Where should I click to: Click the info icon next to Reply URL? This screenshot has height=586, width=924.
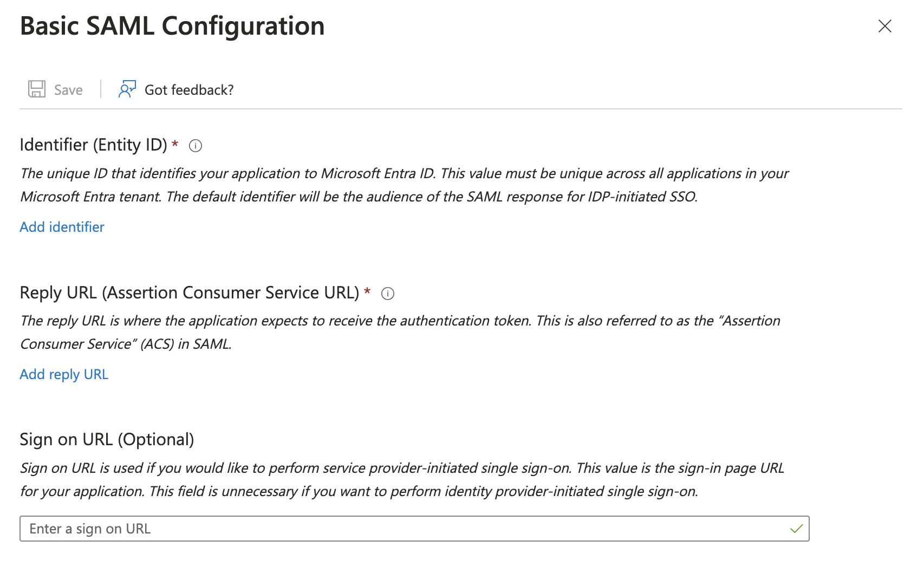pyautogui.click(x=387, y=294)
